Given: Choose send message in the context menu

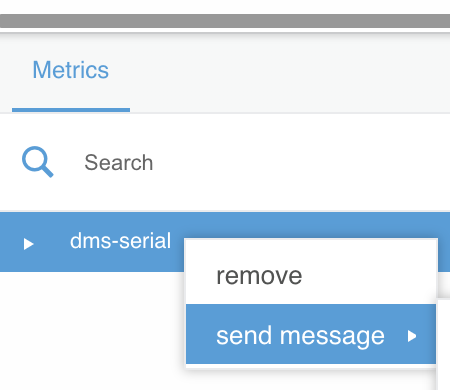Looking at the screenshot, I should [x=311, y=334].
